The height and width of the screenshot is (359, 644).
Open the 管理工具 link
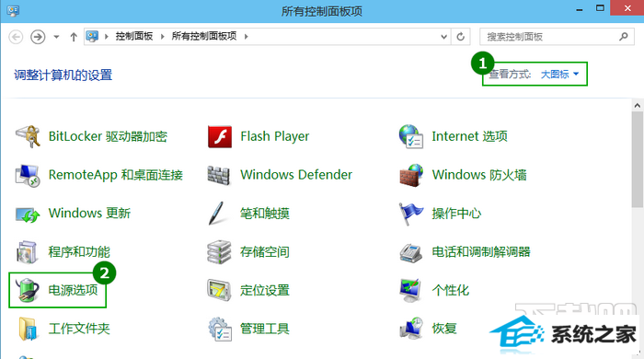point(265,329)
